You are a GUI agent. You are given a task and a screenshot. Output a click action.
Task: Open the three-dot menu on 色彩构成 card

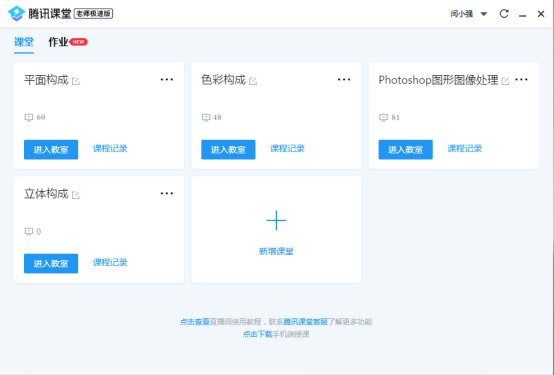[x=344, y=80]
